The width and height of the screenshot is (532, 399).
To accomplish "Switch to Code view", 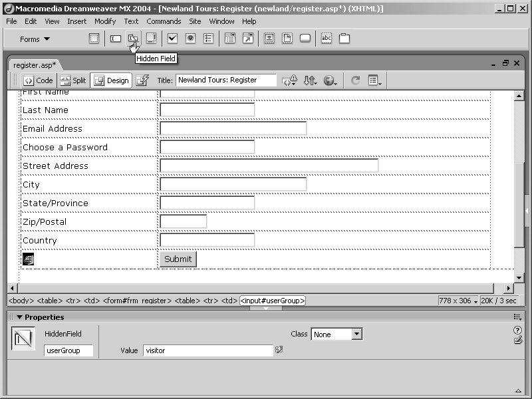I will 38,80.
